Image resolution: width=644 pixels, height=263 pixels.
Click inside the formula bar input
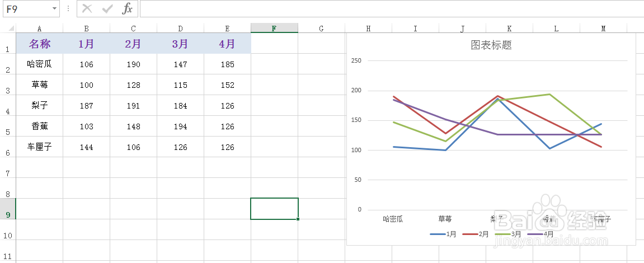coord(392,9)
